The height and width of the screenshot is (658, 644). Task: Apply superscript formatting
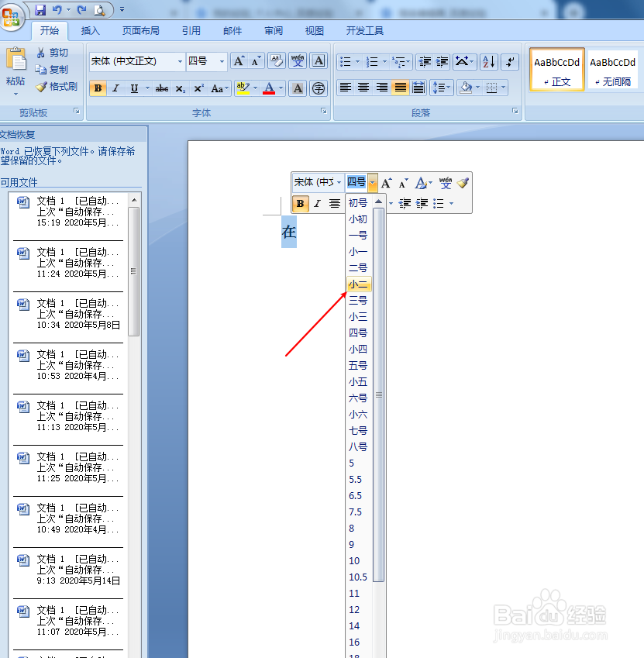click(x=198, y=88)
